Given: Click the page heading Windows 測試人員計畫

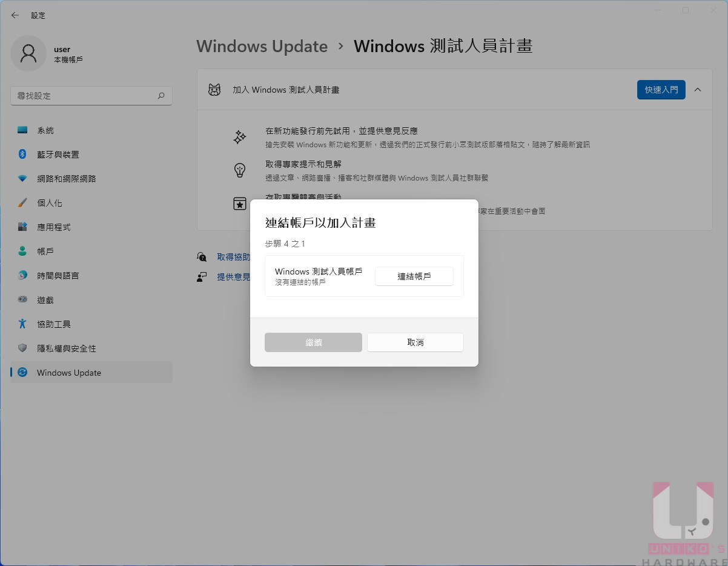Looking at the screenshot, I should [x=443, y=47].
